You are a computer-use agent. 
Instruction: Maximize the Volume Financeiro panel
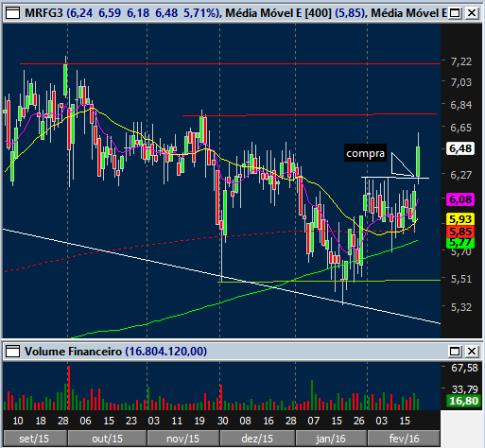[455, 352]
